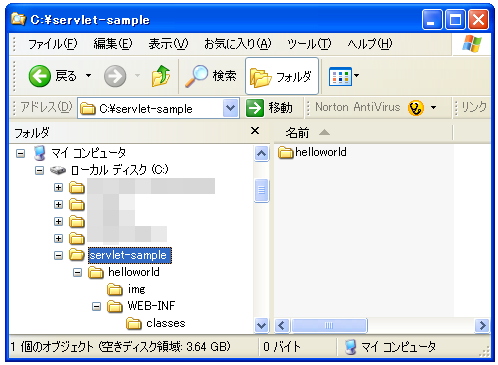
Task: Click the 1 個のオブジェクト status text
Action: [x=120, y=347]
